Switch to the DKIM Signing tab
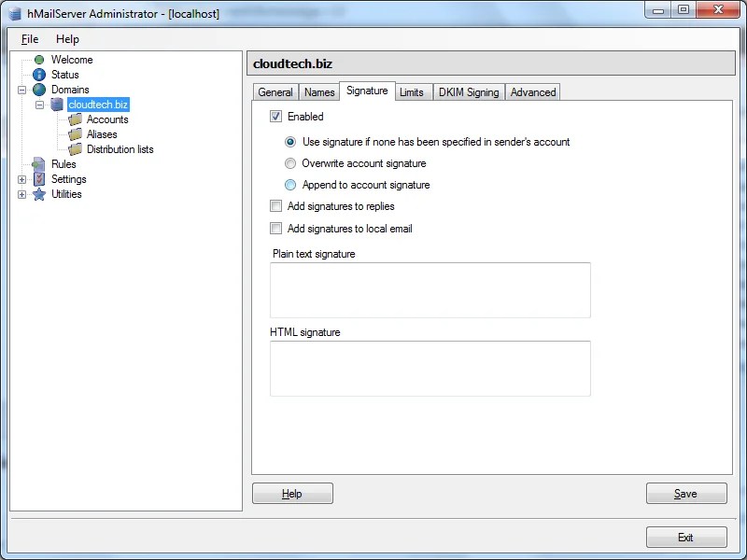747x560 pixels. coord(469,91)
